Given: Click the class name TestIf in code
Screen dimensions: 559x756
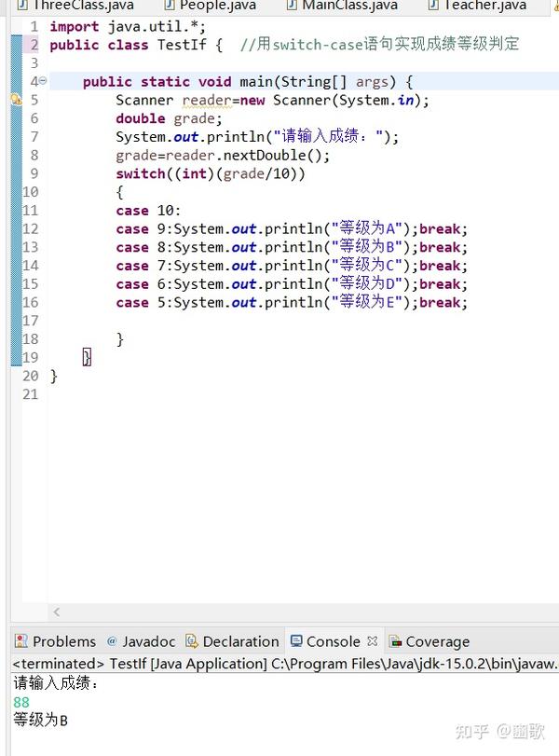Looking at the screenshot, I should (x=182, y=45).
